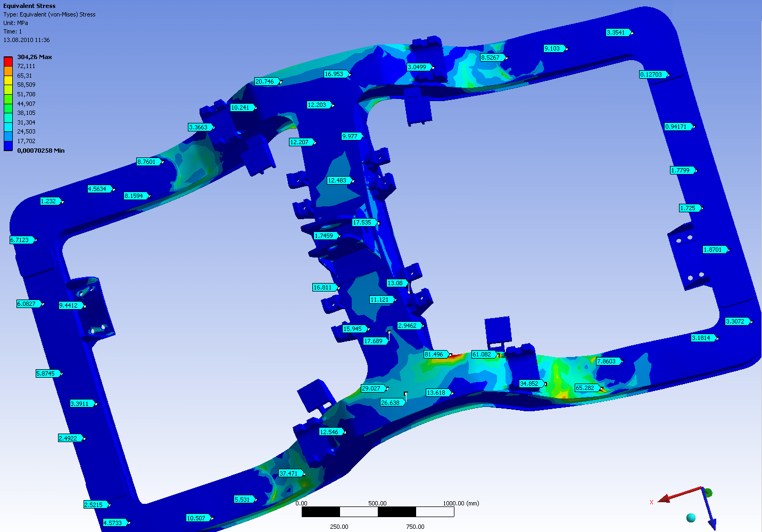Select the 12.546 probe label
This screenshot has width=762, height=532.
pyautogui.click(x=331, y=432)
